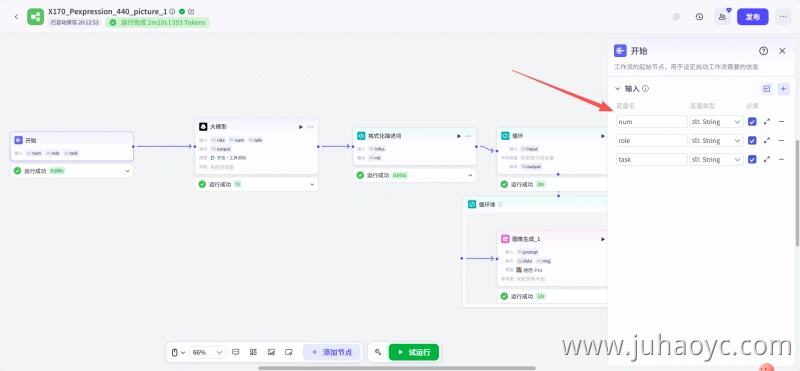Expand the 开始 node 运行成功 result

[x=128, y=171]
